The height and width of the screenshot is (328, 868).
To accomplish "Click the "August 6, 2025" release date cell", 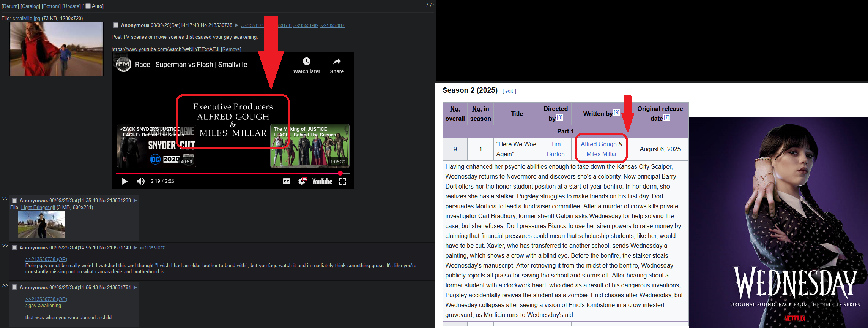I will point(660,149).
